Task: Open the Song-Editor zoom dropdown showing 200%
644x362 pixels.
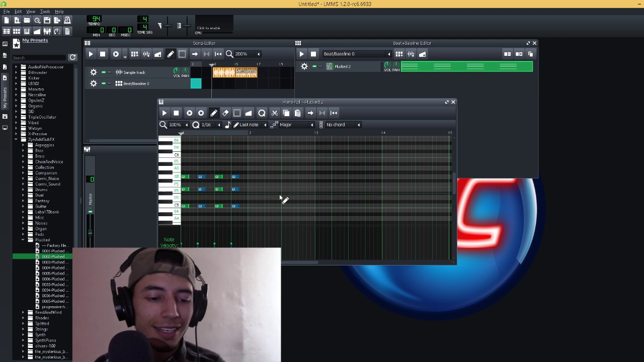Action: pyautogui.click(x=247, y=54)
